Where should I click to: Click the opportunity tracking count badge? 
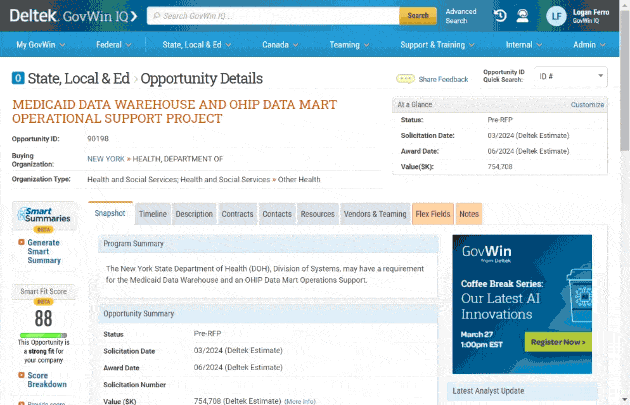tap(18, 78)
